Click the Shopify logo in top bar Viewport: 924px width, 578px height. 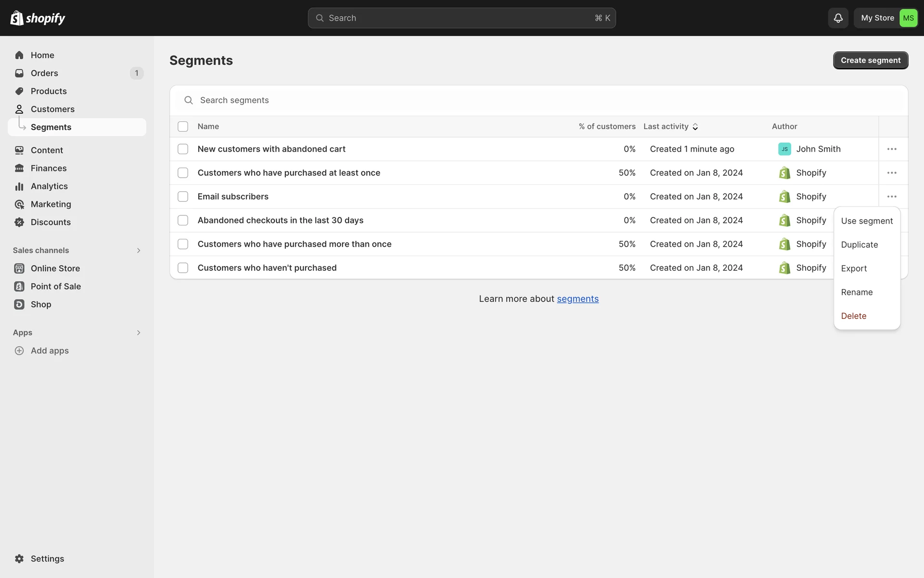click(38, 18)
